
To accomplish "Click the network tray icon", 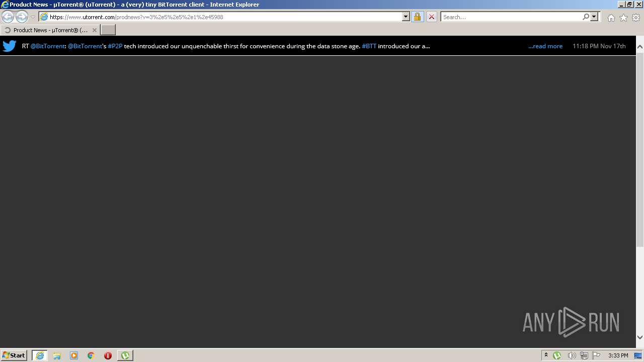I will coord(584,355).
